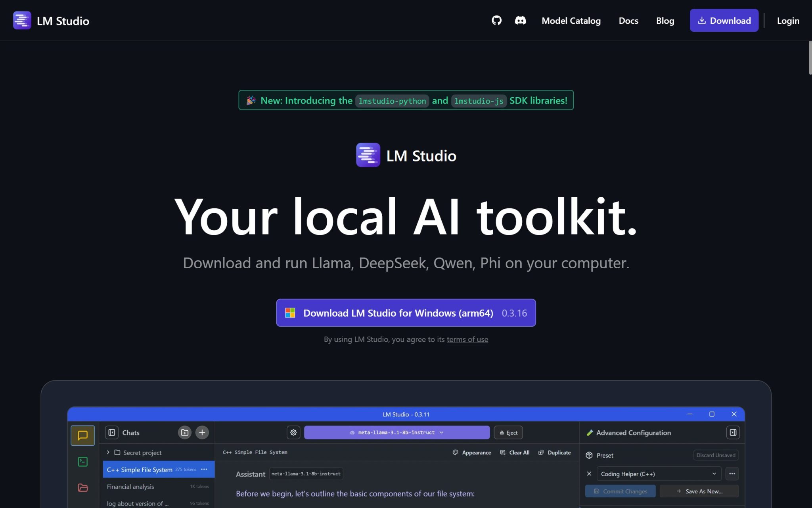The height and width of the screenshot is (508, 812).
Task: Open the Model Catalog menu item
Action: 571,21
